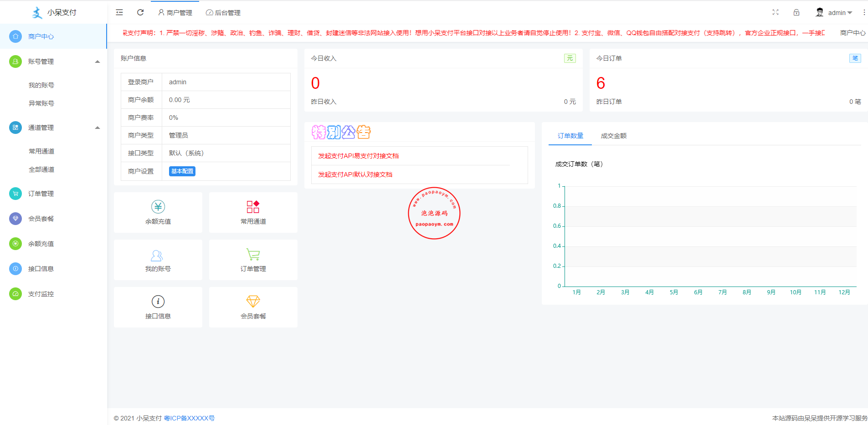Select the 后台管理 top menu
The image size is (868, 425).
(223, 13)
